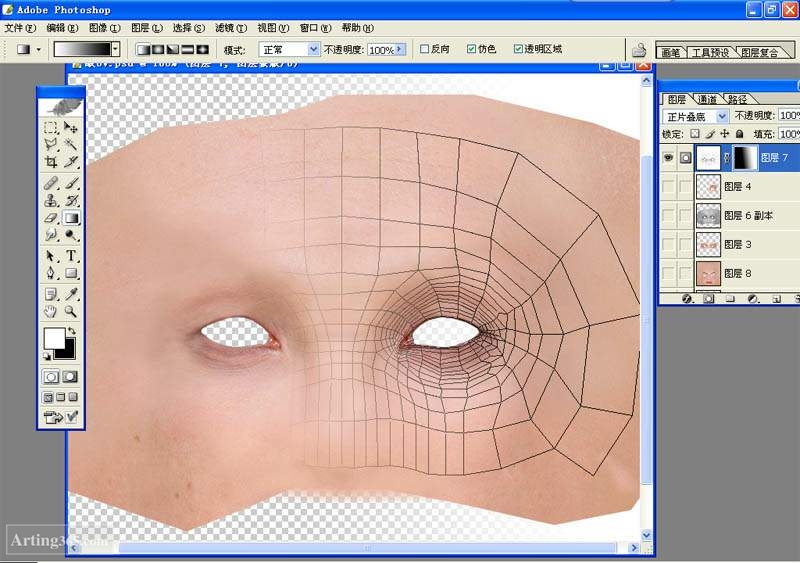Switch to the 通道 channels tab
The width and height of the screenshot is (800, 563).
pyautogui.click(x=707, y=99)
